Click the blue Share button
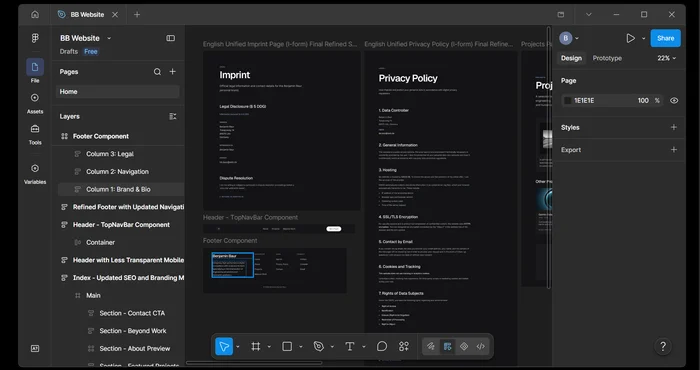Viewport: 700px width, 370px height. [665, 38]
